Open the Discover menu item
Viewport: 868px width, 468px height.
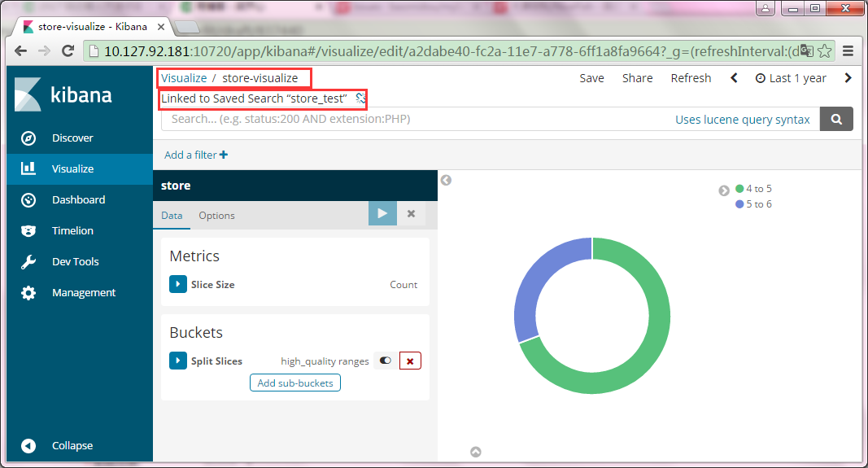[x=80, y=138]
